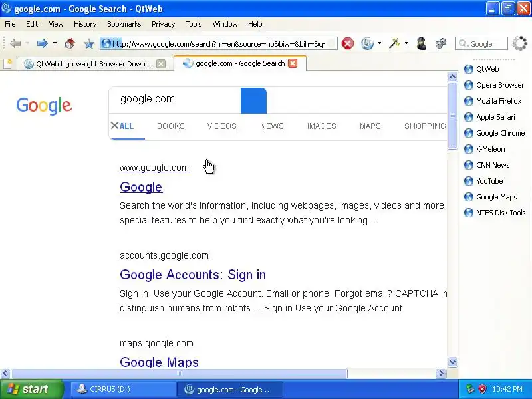Select the IMAGES search tab
This screenshot has width=532, height=399.
pyautogui.click(x=322, y=126)
